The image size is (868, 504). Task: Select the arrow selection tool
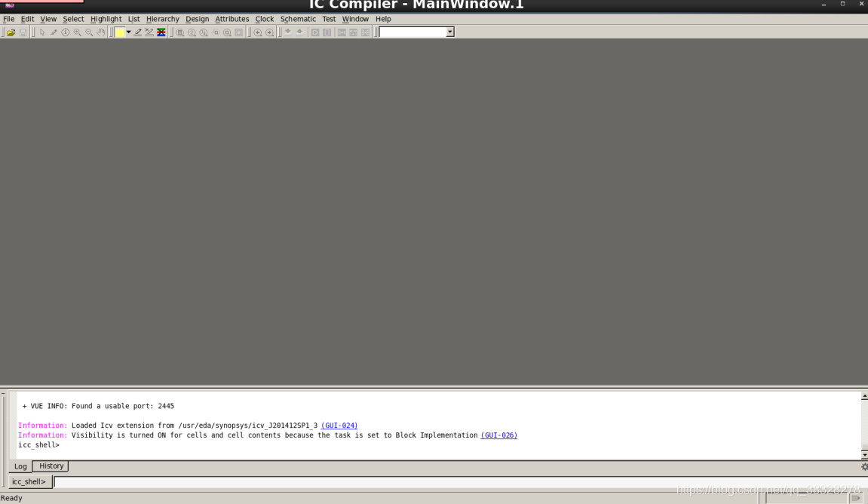(42, 32)
